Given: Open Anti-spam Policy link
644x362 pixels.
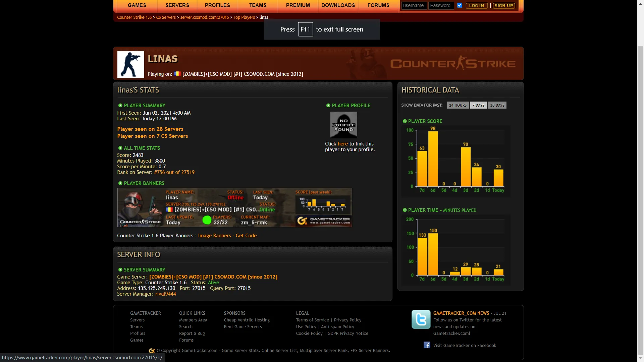Looking at the screenshot, I should pos(338,327).
